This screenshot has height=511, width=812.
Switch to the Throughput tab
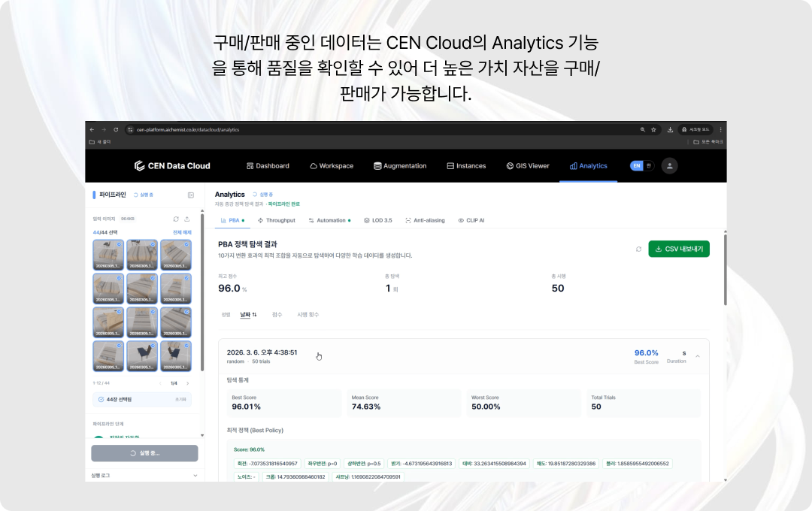(x=276, y=220)
